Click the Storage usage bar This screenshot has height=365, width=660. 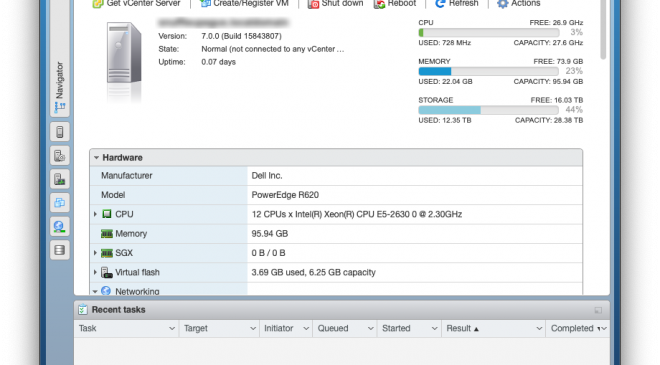[489, 110]
